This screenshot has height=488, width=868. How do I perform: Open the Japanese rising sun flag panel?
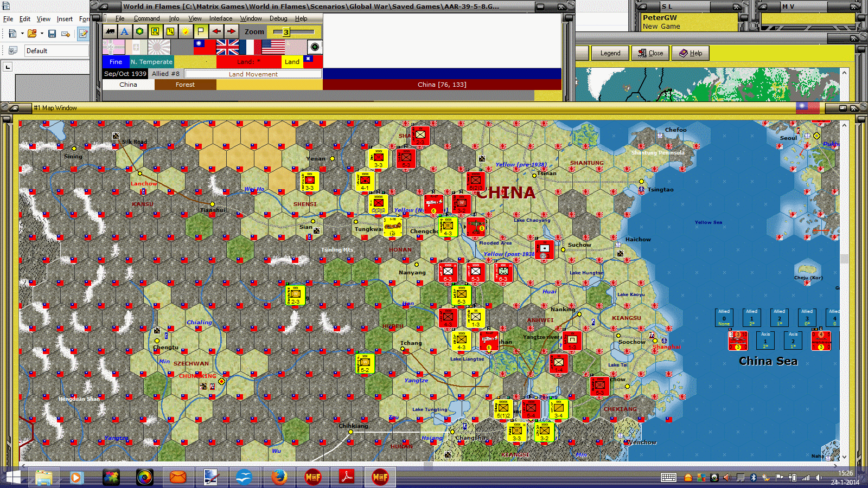tap(158, 48)
